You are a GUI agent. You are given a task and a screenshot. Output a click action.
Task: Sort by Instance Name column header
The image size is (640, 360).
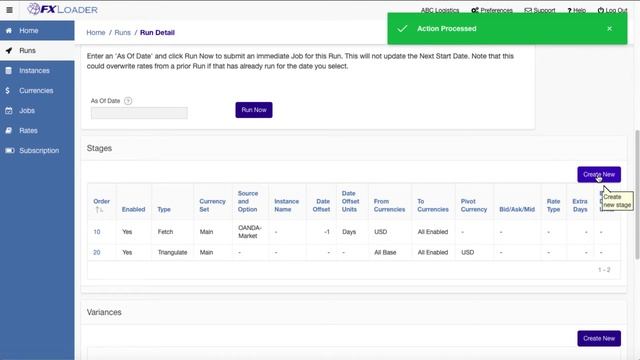tap(287, 205)
